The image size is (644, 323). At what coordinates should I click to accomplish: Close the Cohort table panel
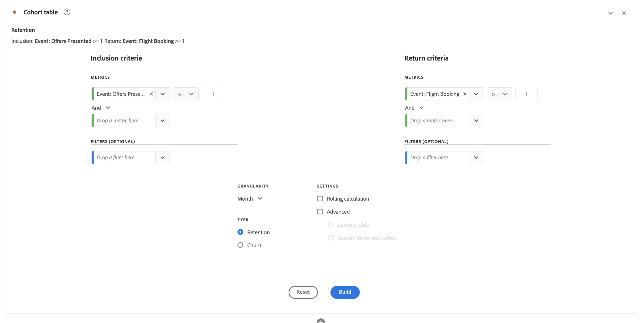[624, 13]
